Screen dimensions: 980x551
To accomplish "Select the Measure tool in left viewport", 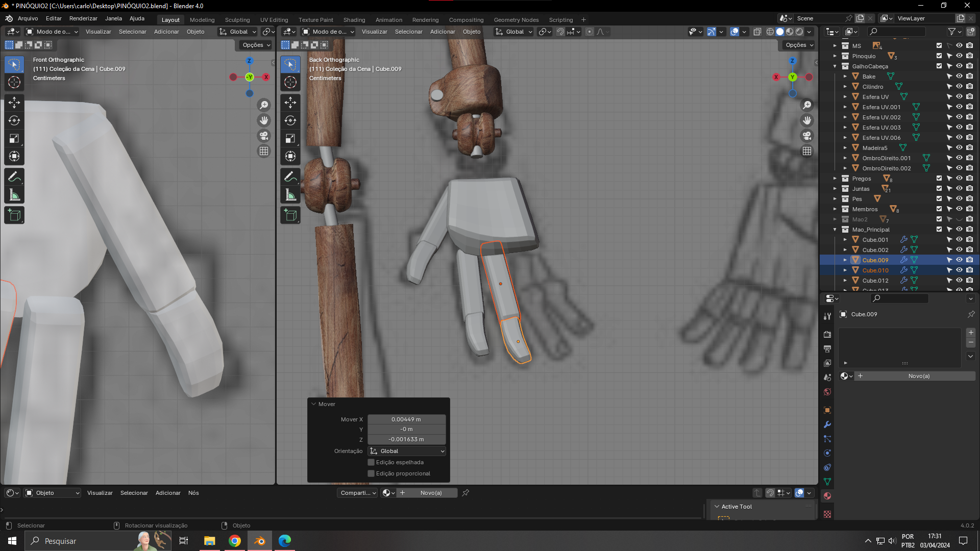I will coord(14,195).
